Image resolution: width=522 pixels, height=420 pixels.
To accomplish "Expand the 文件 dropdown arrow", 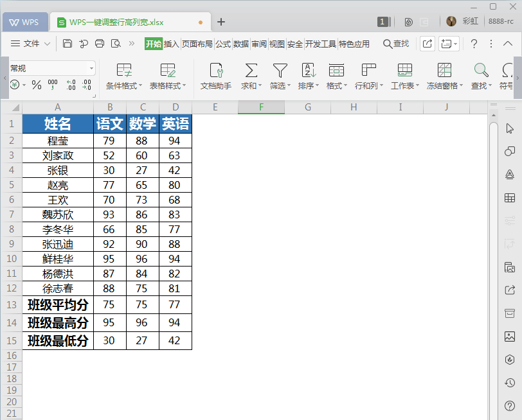I will (x=48, y=44).
